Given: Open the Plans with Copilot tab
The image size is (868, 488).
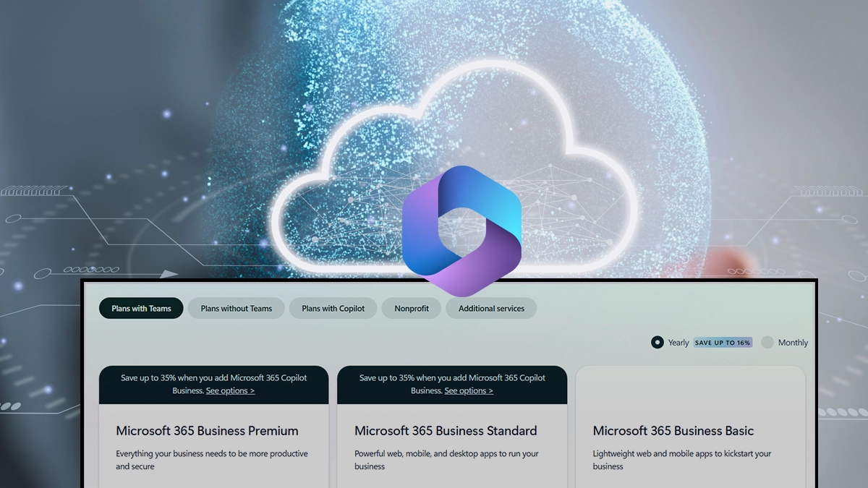Looking at the screenshot, I should point(333,308).
